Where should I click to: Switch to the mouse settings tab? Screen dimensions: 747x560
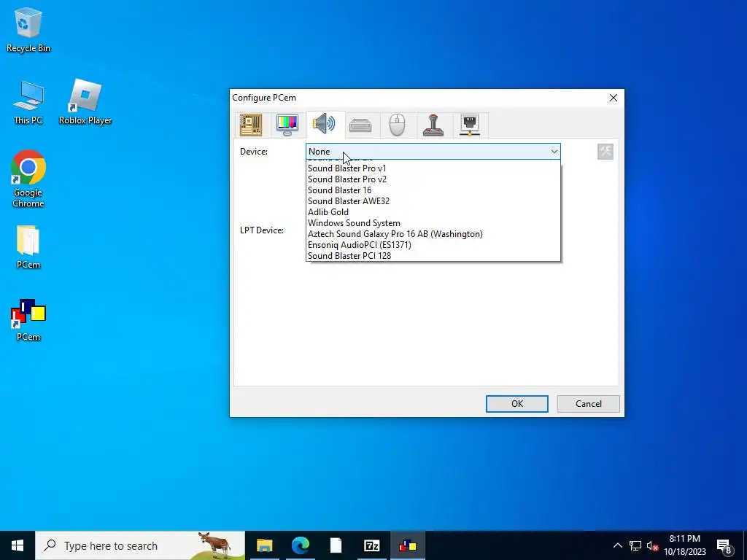coord(398,125)
